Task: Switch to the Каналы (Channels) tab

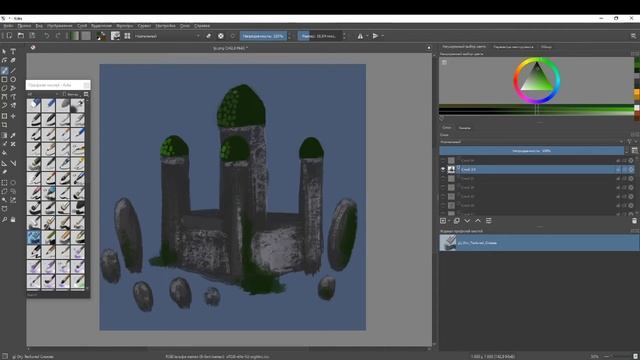Action: click(464, 128)
